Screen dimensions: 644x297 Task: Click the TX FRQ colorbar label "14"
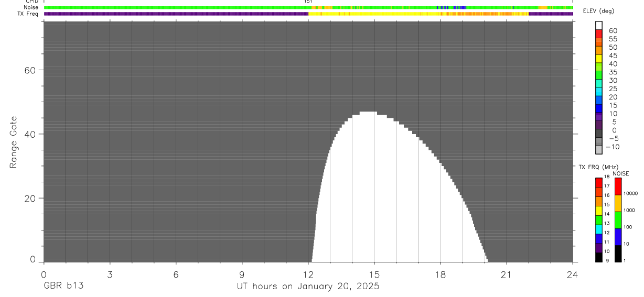(607, 214)
